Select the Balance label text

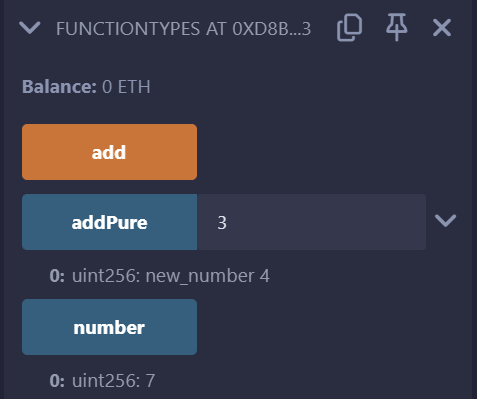59,87
